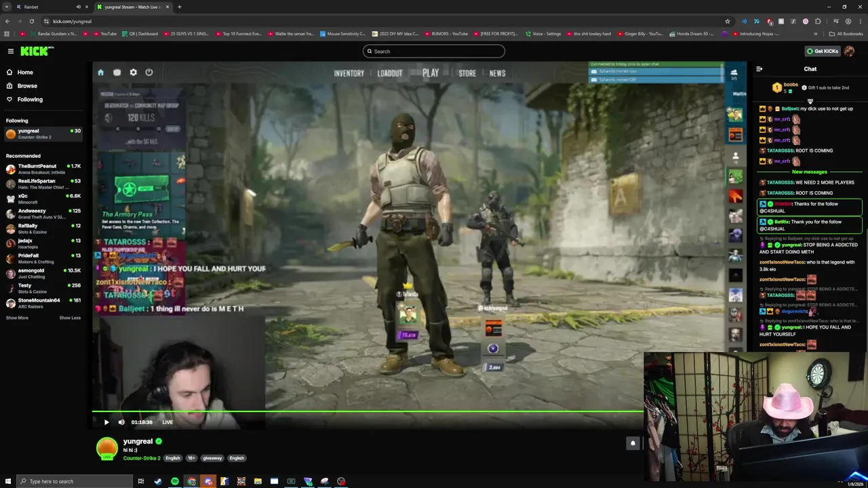Click Show More under Recommended
This screenshot has width=868, height=488.
[x=17, y=318]
